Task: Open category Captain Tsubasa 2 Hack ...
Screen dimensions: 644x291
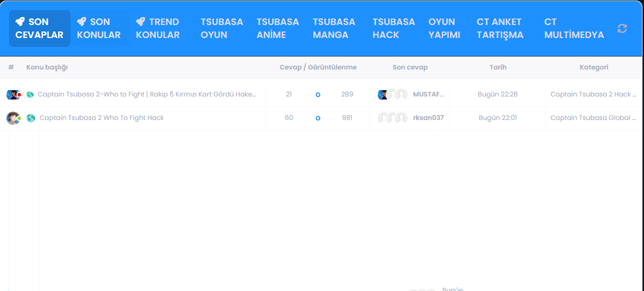Action: pyautogui.click(x=593, y=94)
